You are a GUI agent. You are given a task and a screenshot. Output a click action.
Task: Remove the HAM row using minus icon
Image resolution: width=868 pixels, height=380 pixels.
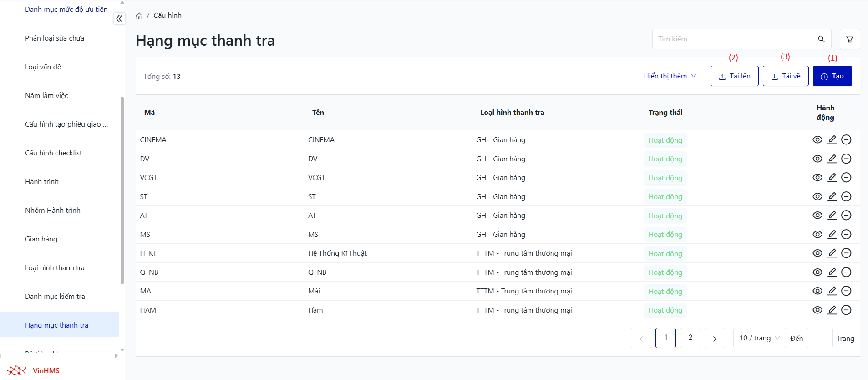pos(846,310)
